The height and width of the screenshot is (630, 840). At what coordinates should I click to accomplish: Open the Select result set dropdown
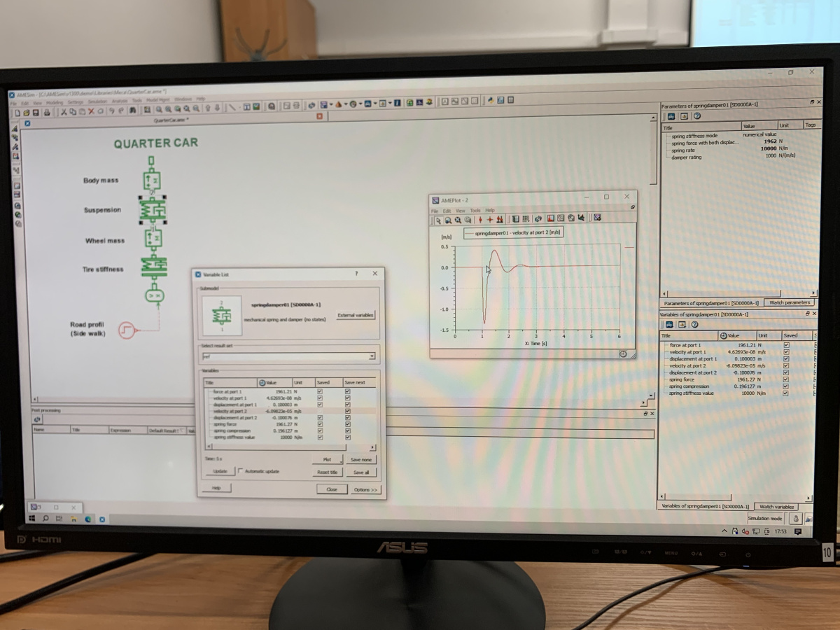[x=371, y=356]
